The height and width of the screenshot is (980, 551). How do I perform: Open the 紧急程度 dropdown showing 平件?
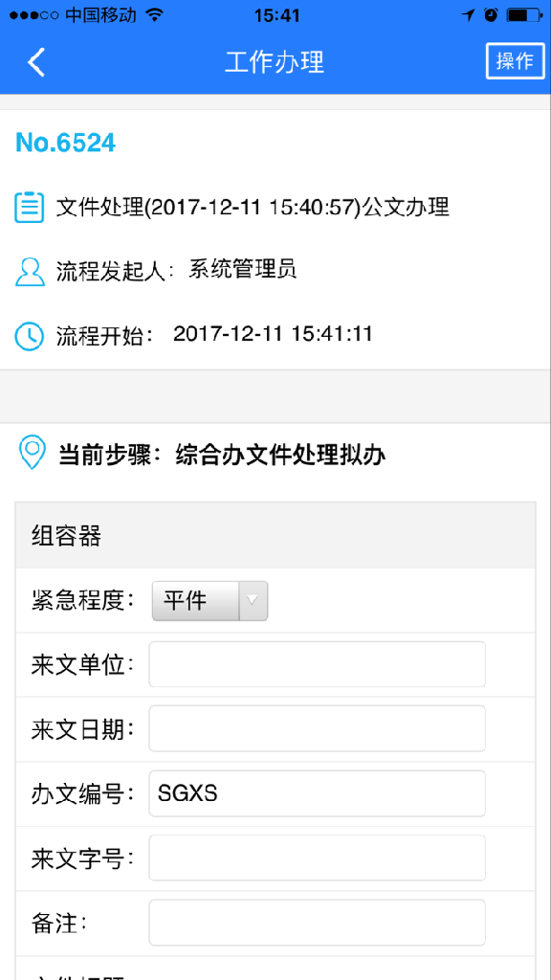click(x=209, y=601)
